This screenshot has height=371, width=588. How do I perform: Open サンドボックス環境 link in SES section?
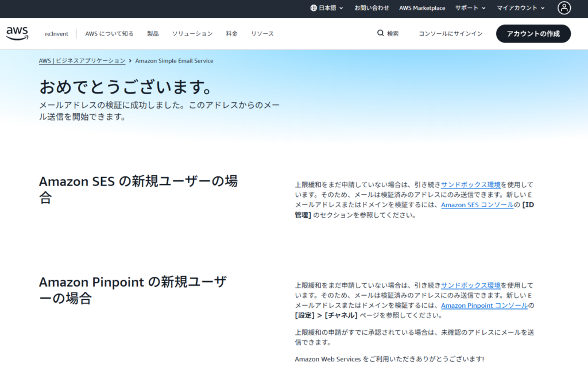(471, 184)
